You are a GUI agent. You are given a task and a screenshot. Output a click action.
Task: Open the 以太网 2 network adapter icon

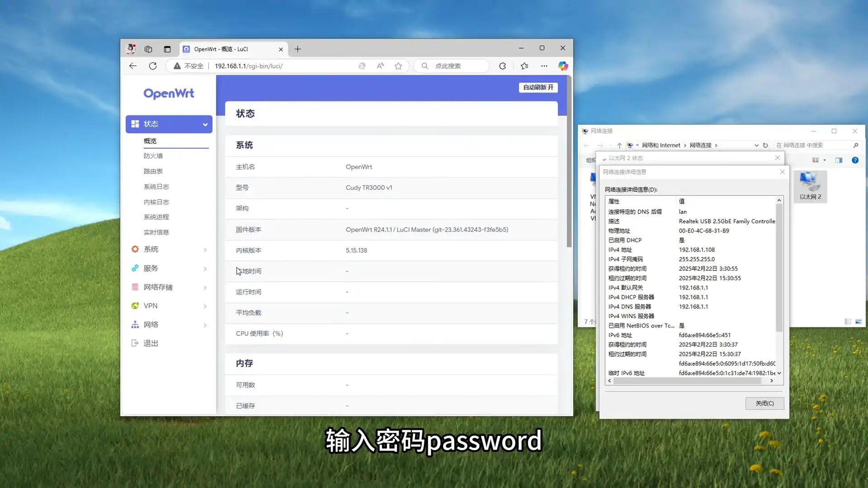pyautogui.click(x=810, y=186)
